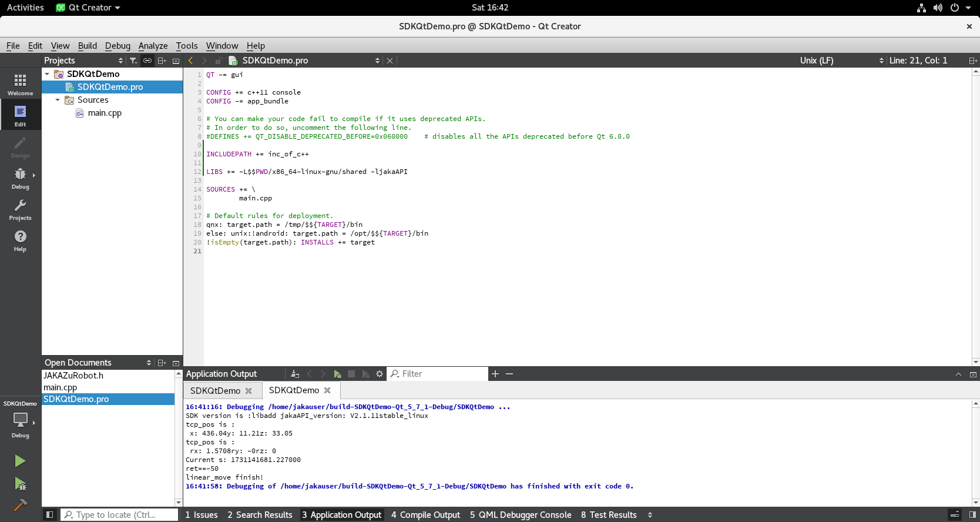The image size is (980, 522).
Task: Open the Analyze menu
Action: point(153,46)
